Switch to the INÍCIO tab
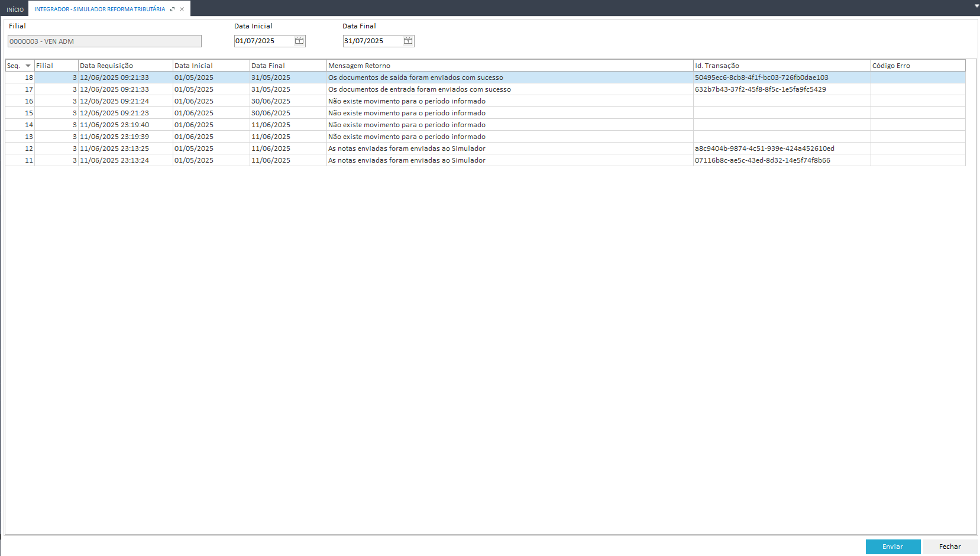 pos(15,9)
